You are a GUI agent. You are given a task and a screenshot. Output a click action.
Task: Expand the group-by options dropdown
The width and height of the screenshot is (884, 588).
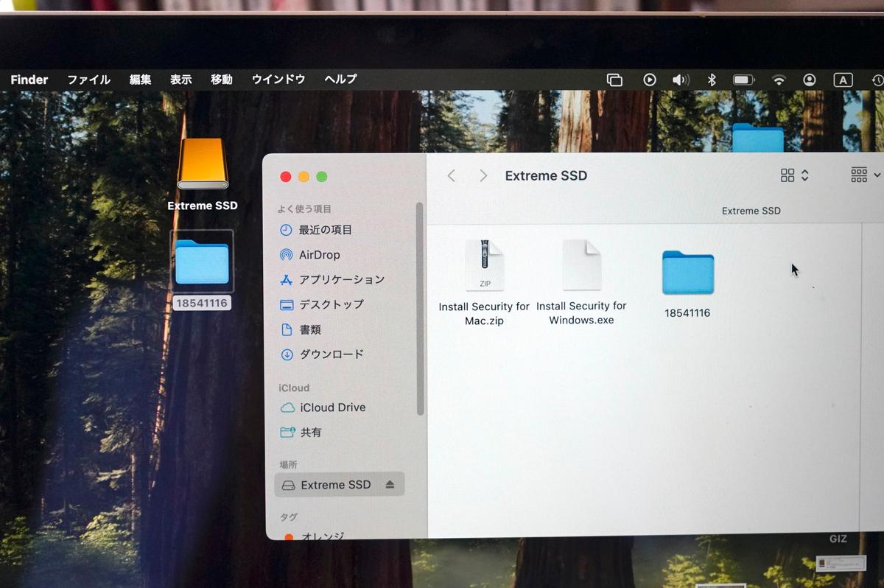pos(865,175)
